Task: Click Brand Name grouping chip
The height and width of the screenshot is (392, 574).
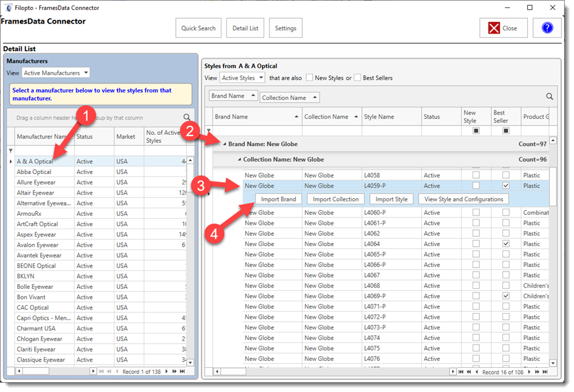Action: pyautogui.click(x=233, y=96)
